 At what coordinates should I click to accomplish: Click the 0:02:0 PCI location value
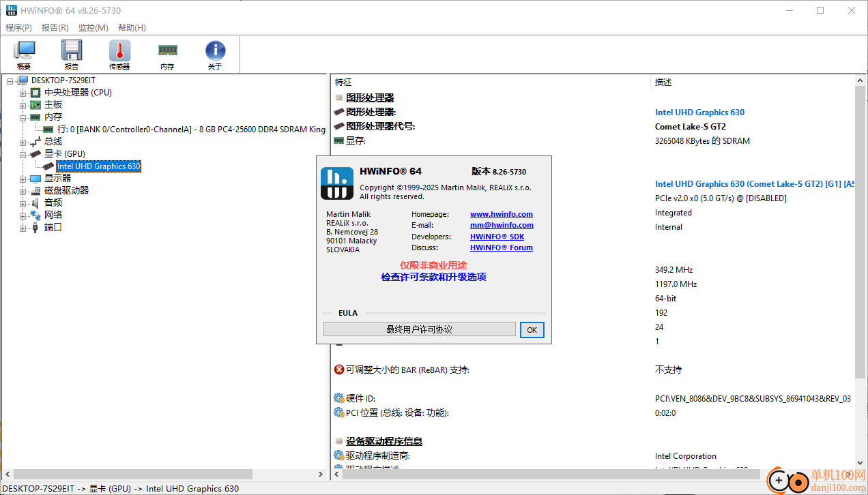(x=666, y=413)
